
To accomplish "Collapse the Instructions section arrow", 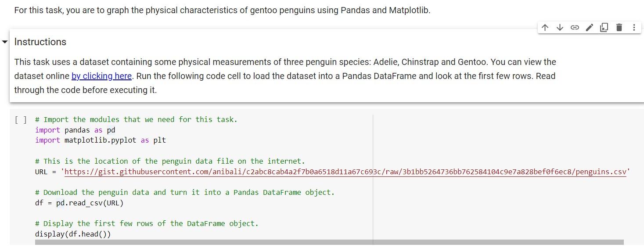I will pyautogui.click(x=5, y=42).
